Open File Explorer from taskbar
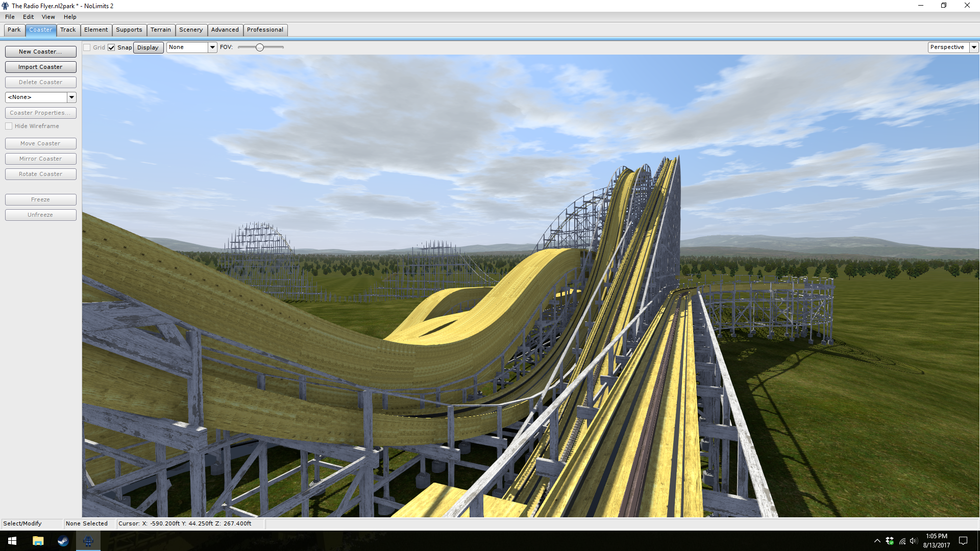The width and height of the screenshot is (980, 551). (x=38, y=541)
